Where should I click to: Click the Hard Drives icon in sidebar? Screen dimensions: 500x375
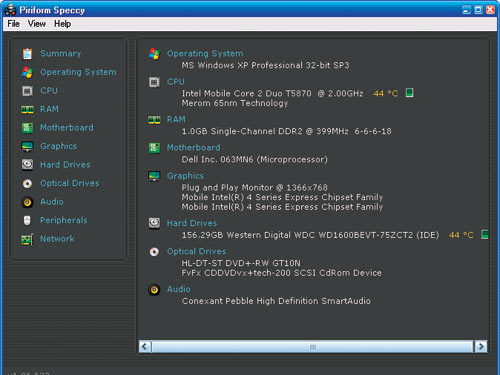(x=27, y=165)
